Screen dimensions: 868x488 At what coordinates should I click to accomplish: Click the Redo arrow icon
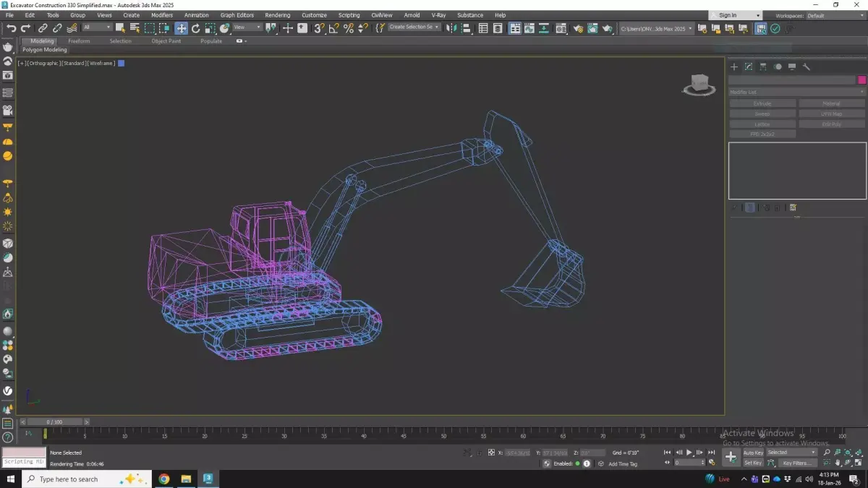pyautogui.click(x=25, y=28)
